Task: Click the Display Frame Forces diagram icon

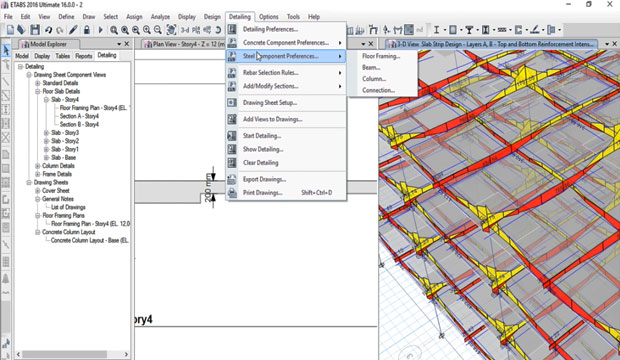Action: click(398, 30)
